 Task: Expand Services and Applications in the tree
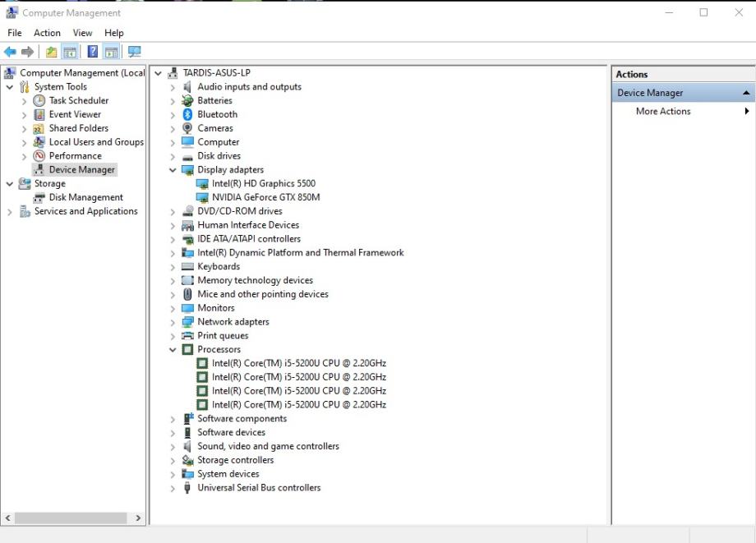9,211
